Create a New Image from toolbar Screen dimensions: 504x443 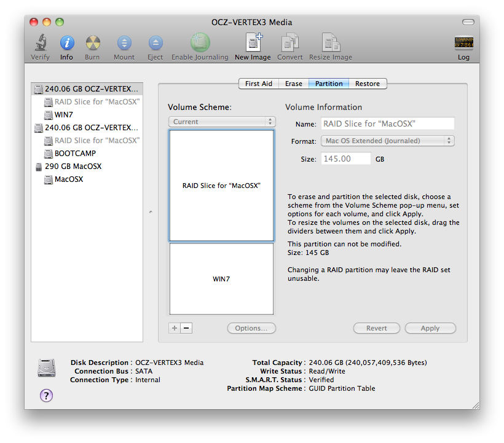(x=254, y=42)
